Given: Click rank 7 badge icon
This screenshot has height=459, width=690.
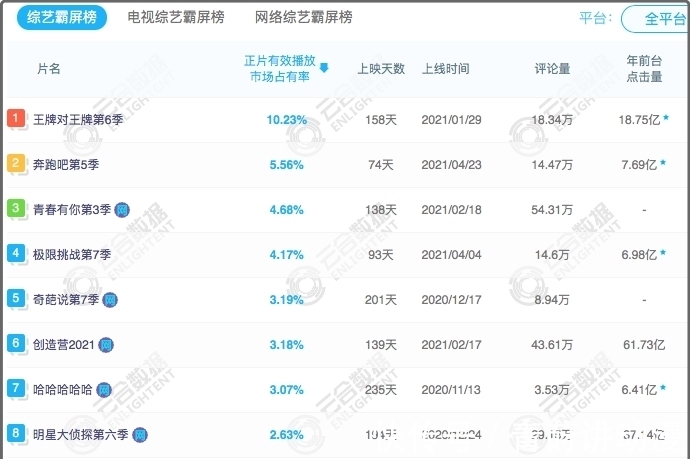Looking at the screenshot, I should pos(16,389).
